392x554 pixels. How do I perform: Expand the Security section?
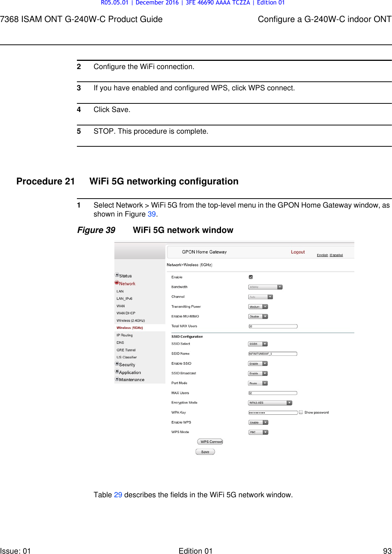coord(117,364)
